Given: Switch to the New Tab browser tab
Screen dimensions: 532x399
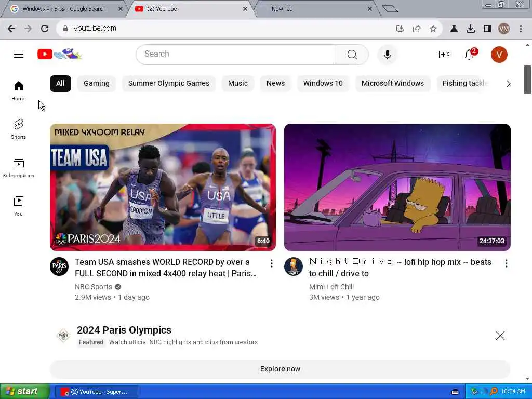Looking at the screenshot, I should click(282, 9).
